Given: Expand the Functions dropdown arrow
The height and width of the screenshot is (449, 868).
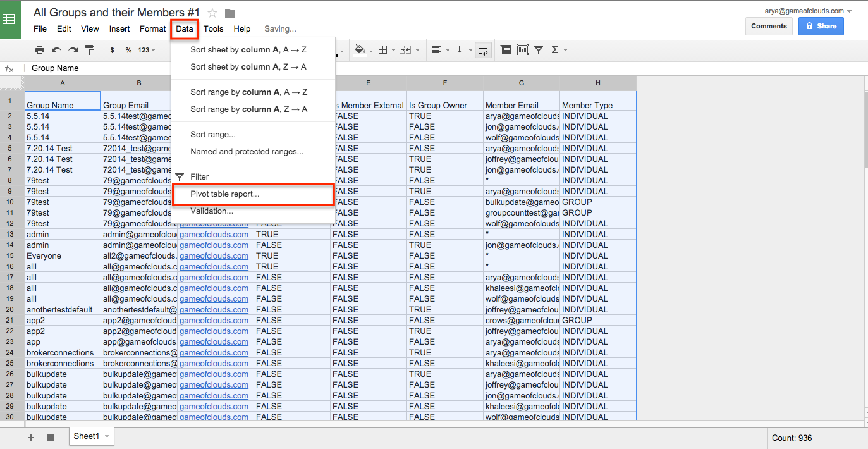Looking at the screenshot, I should click(x=565, y=50).
